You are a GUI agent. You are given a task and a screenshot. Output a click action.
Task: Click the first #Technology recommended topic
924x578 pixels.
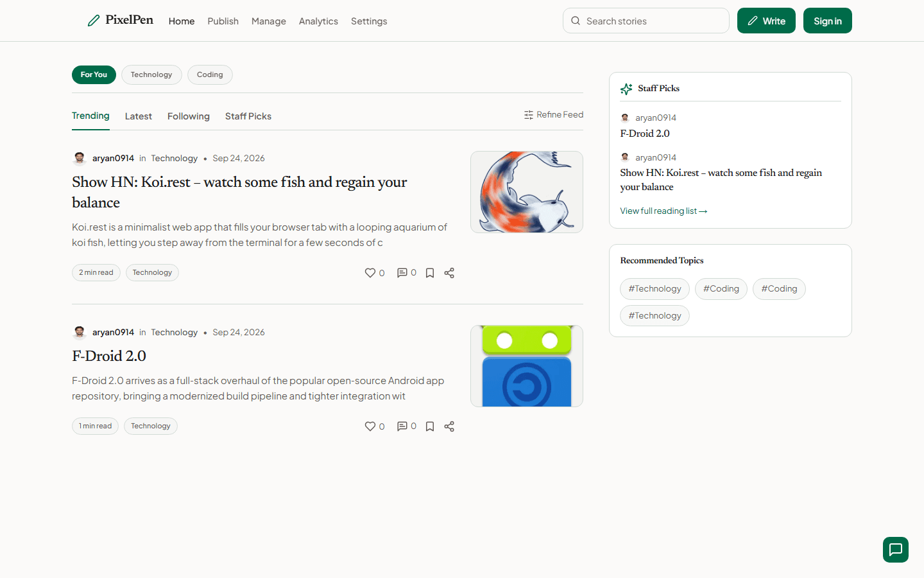(x=654, y=289)
